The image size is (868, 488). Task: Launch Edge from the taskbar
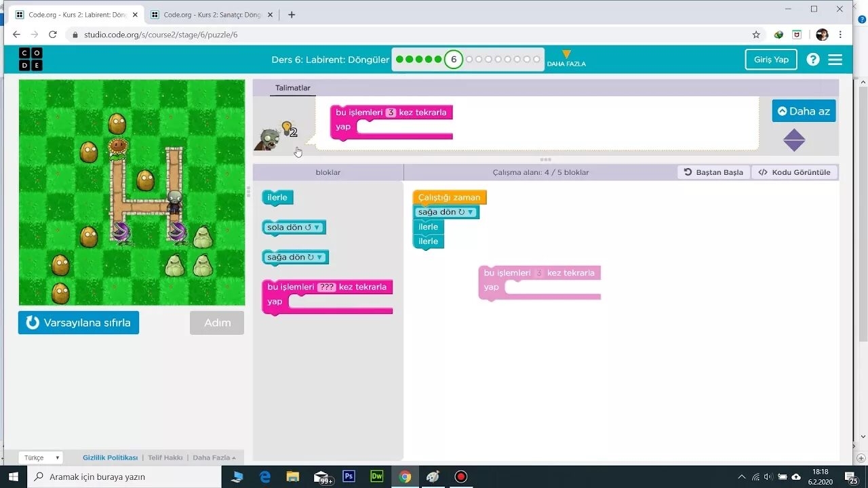click(x=265, y=476)
